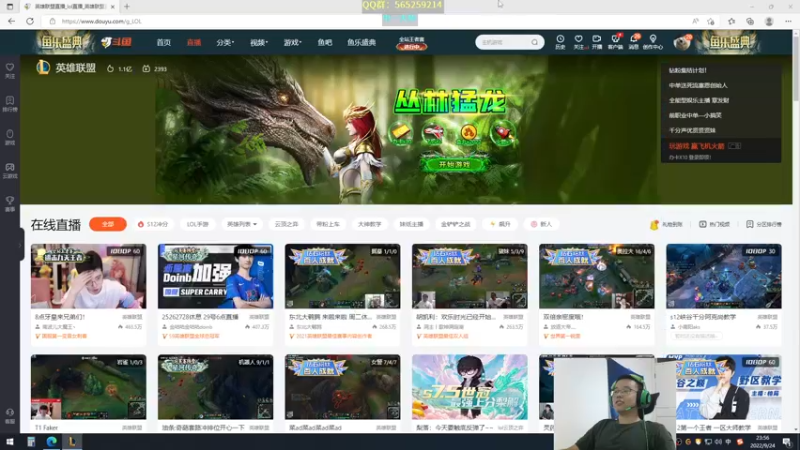Screen dimensions: 800x450
Task: Select the 金铲铲之战 filter tag
Action: click(456, 224)
